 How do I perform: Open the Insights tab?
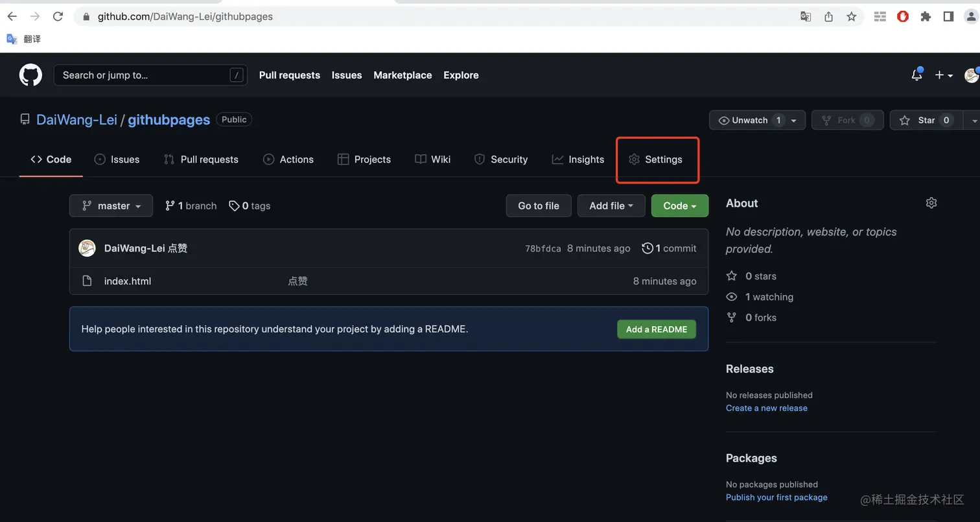(x=578, y=160)
